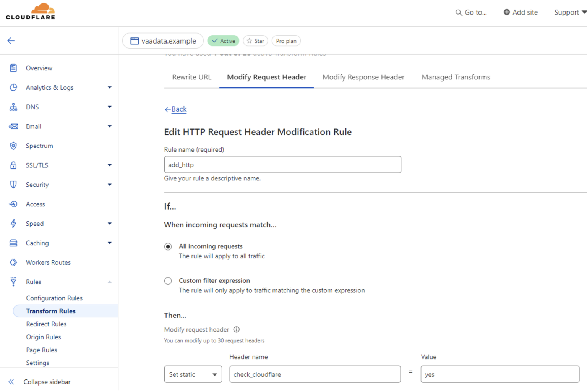This screenshot has height=392, width=587.
Task: Click the info icon beside Modify request header
Action: (x=237, y=329)
